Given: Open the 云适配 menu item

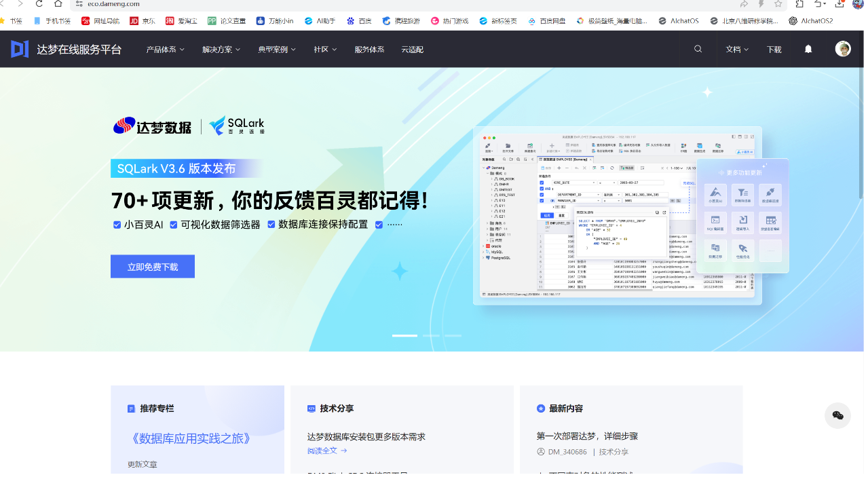Looking at the screenshot, I should click(x=412, y=50).
